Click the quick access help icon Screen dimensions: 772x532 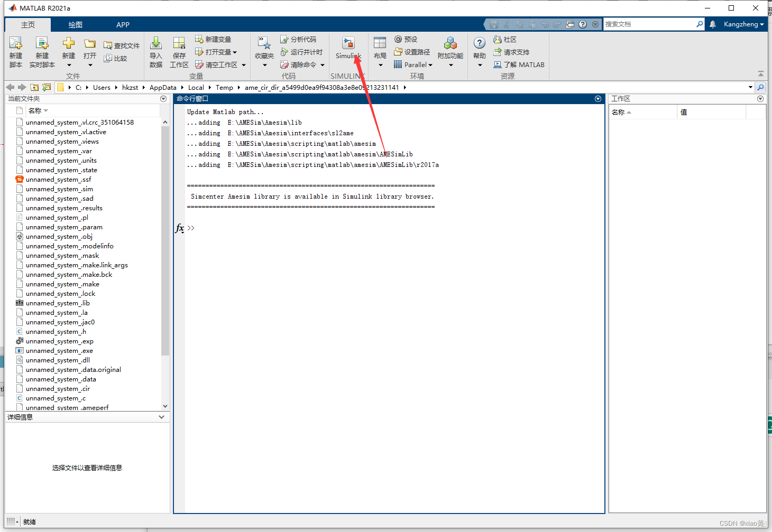tap(583, 24)
